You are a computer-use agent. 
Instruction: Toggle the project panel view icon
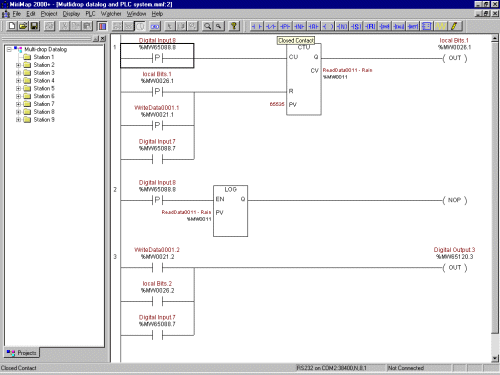click(x=102, y=26)
